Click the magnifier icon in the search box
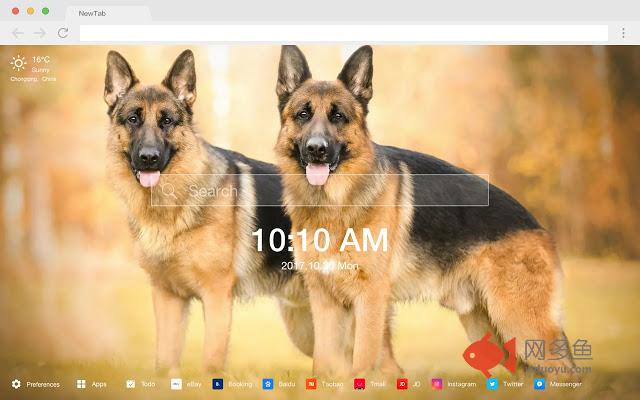The image size is (640, 400). pyautogui.click(x=169, y=190)
